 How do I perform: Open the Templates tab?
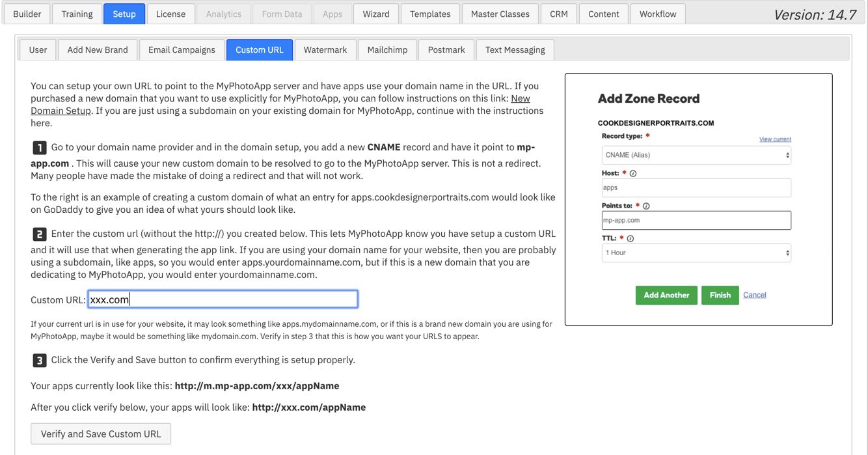click(x=430, y=14)
